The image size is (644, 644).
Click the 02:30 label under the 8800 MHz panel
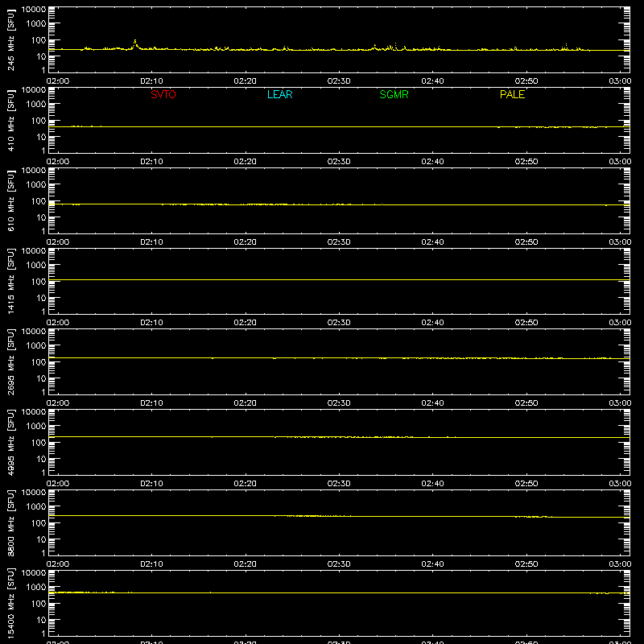[x=339, y=564]
